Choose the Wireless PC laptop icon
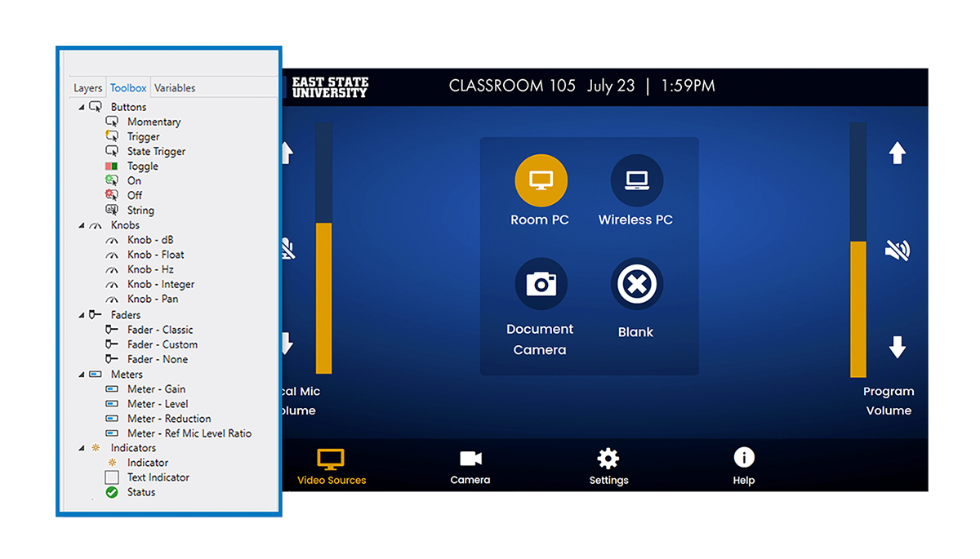 (636, 180)
